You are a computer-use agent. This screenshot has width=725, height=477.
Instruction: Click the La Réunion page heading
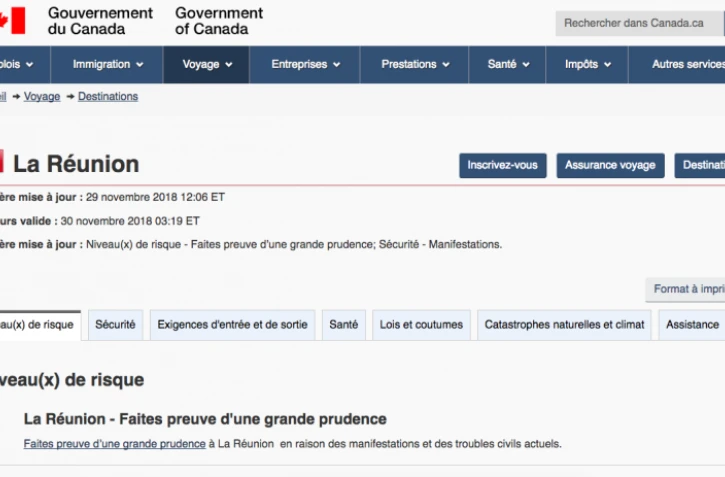tap(76, 164)
